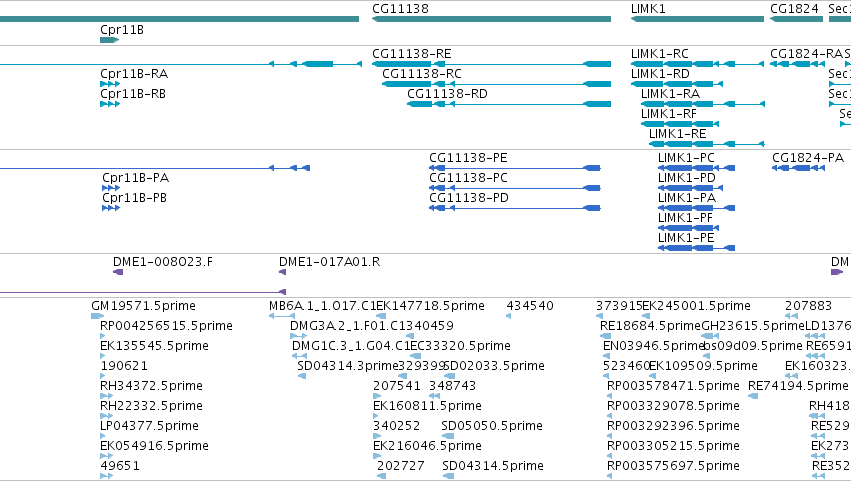
Task: Click EST GM19571.5prime label
Action: pos(144,306)
